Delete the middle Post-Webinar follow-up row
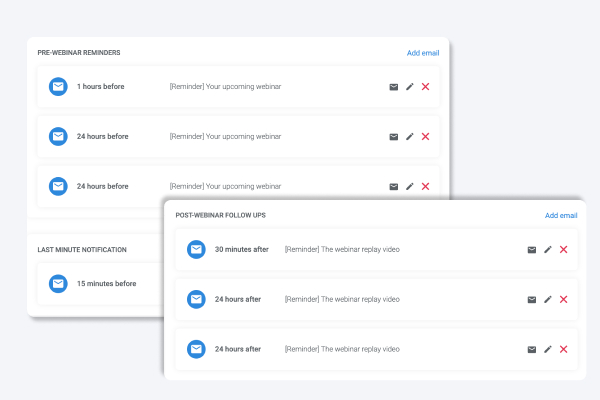 point(564,299)
